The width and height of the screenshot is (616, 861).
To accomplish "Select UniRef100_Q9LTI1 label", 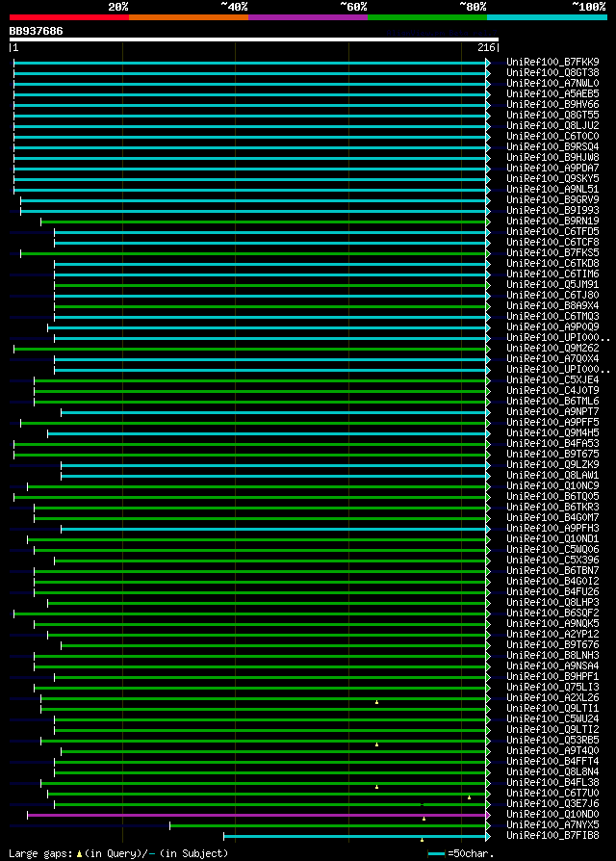I will pyautogui.click(x=552, y=708).
